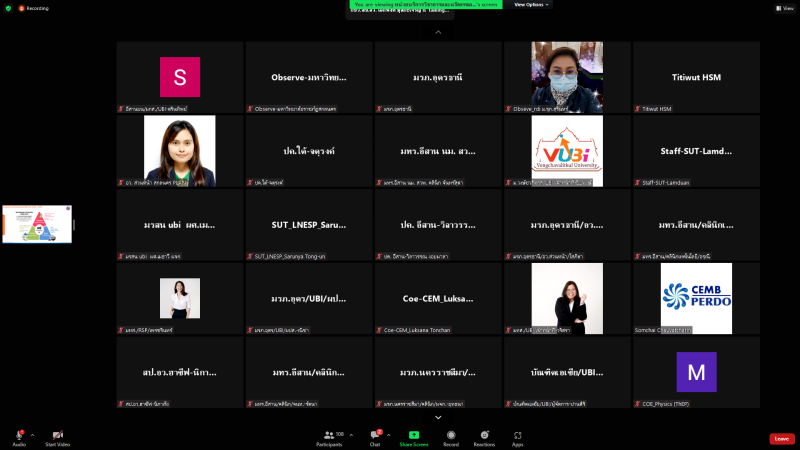Click the green Share Screen icon
800x450 pixels.
pyautogui.click(x=412, y=436)
